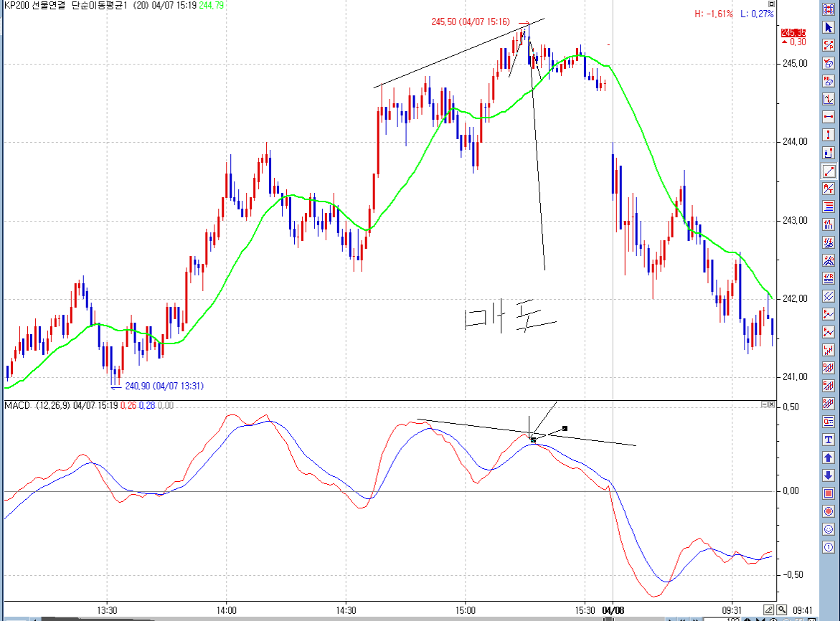Image resolution: width=840 pixels, height=621 pixels.
Task: Select the trend line drawing tool
Action: coord(829,171)
